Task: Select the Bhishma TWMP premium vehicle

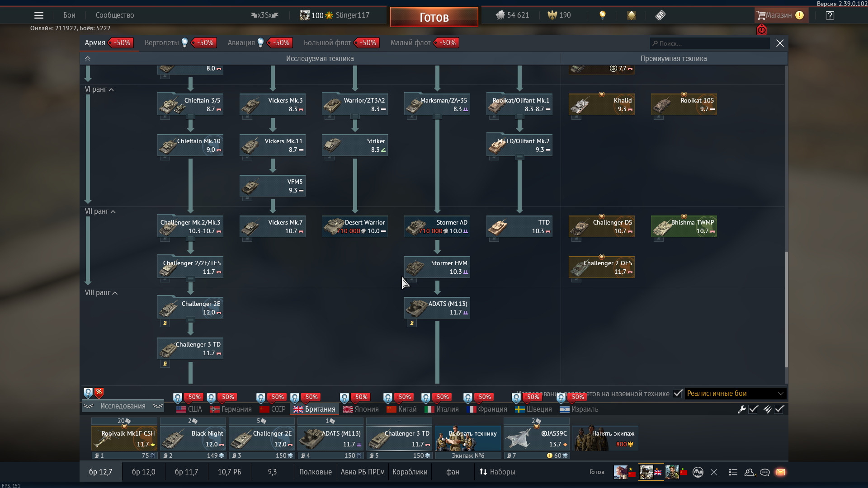Action: pos(684,227)
